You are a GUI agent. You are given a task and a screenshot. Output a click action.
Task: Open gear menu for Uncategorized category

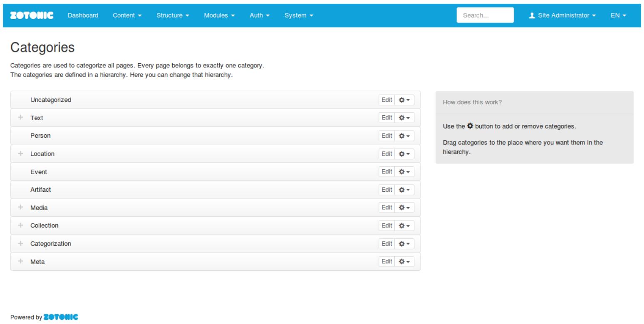pyautogui.click(x=404, y=100)
